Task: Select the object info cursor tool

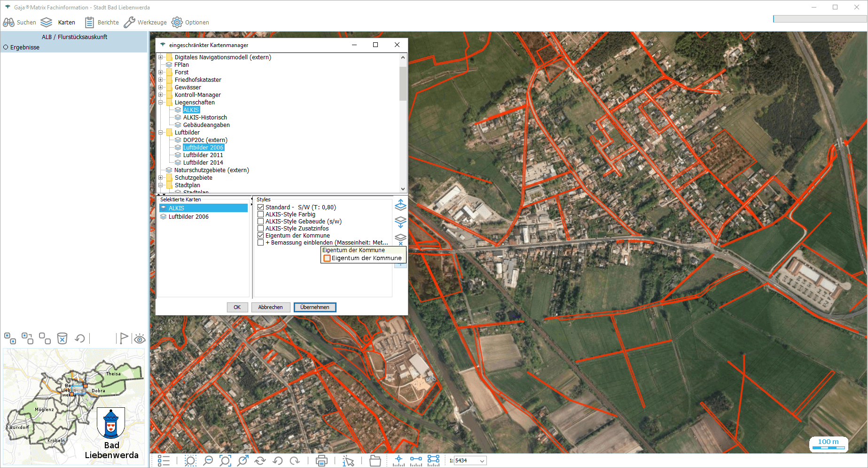Action: pos(348,460)
